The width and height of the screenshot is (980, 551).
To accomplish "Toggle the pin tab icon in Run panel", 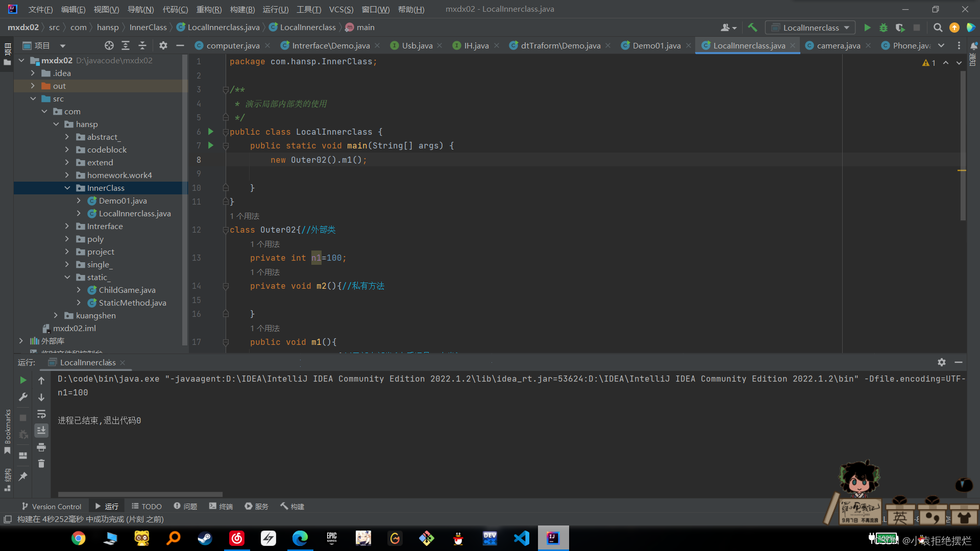I will coord(23,476).
